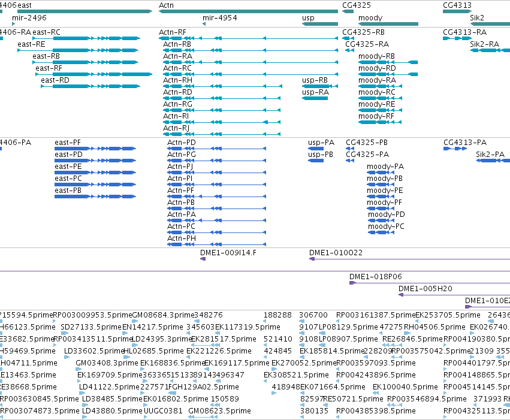
Task: Click the moody-PC protein label
Action: [386, 226]
